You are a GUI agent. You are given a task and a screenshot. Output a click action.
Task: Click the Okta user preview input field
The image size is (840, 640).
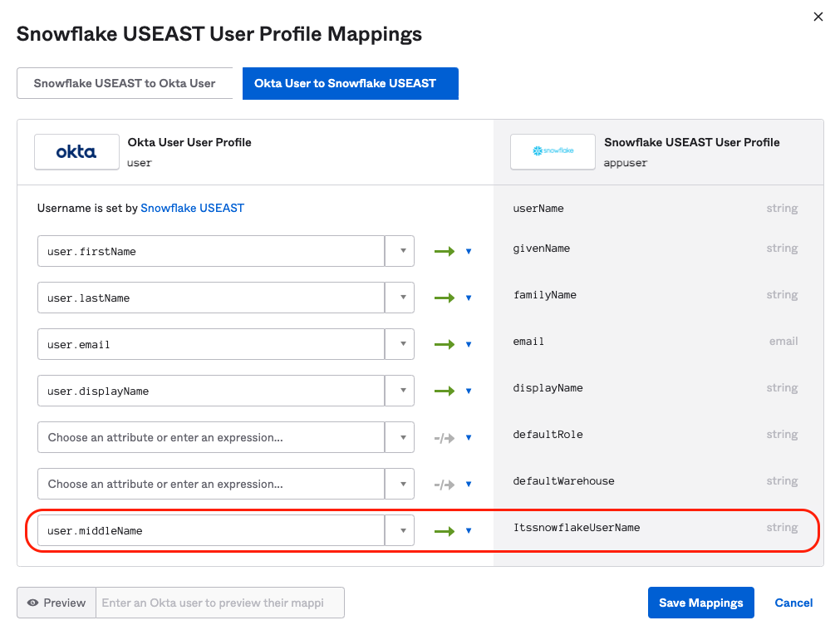(220, 603)
